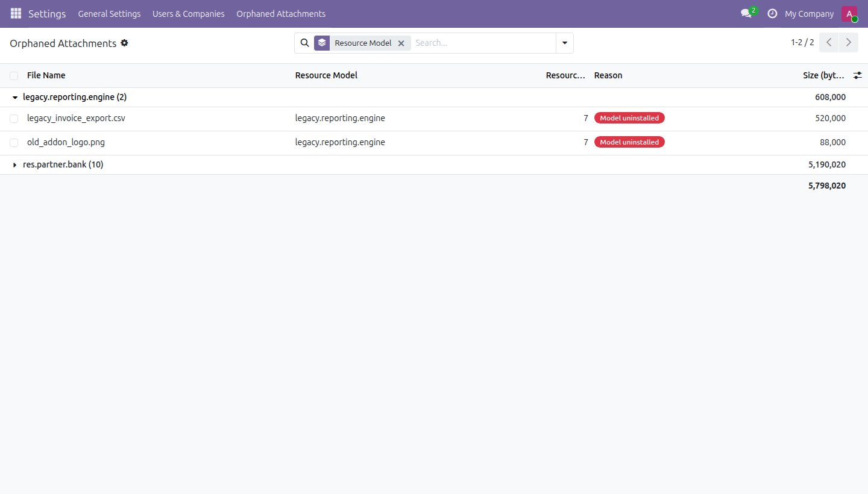Sort by the Size (bytes) column header
868x494 pixels.
[x=823, y=75]
